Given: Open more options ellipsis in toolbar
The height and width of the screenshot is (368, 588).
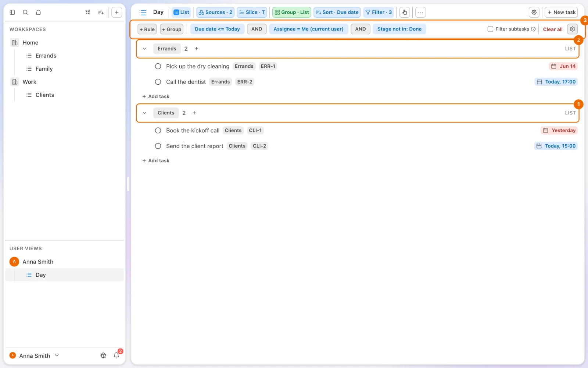Looking at the screenshot, I should [420, 12].
